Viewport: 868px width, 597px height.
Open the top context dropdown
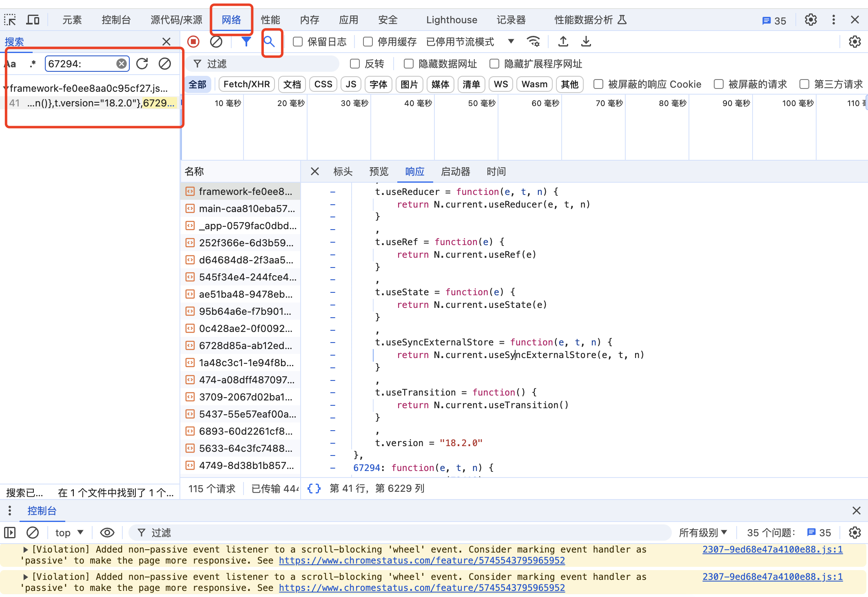69,533
